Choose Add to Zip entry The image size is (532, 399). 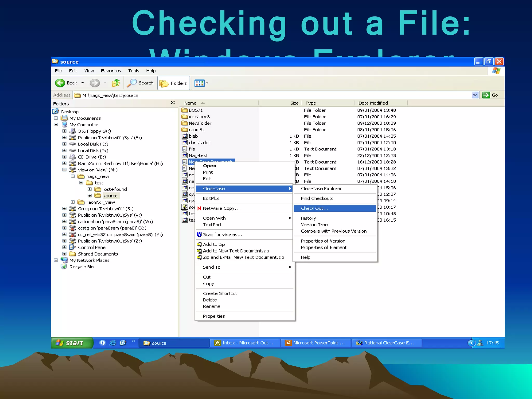[245, 244]
